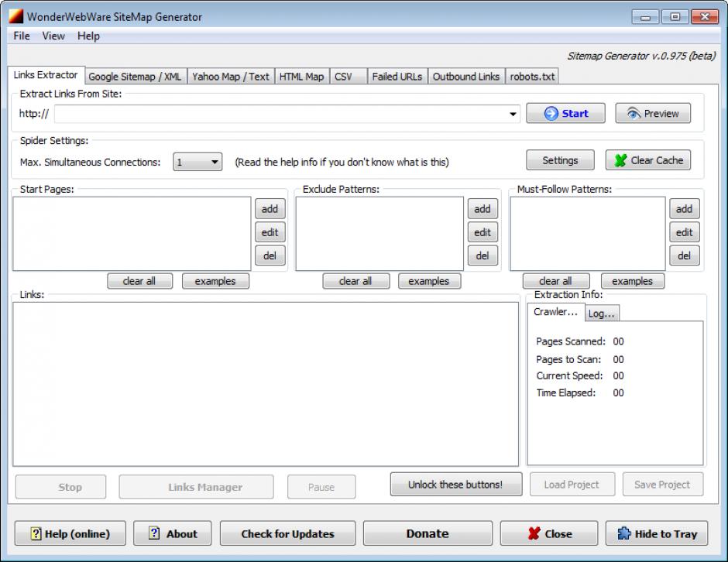Viewport: 728px width, 562px height.
Task: Click inside the Must-Follow Patterns list box
Action: pyautogui.click(x=587, y=234)
